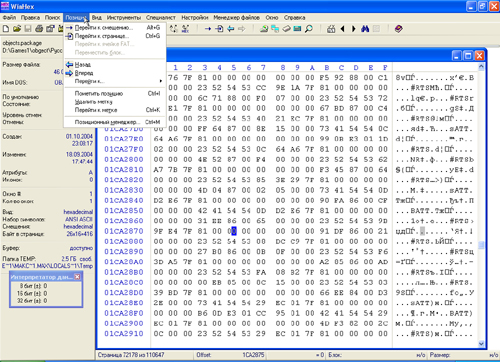
Task: Open the Вид menu
Action: point(97,17)
